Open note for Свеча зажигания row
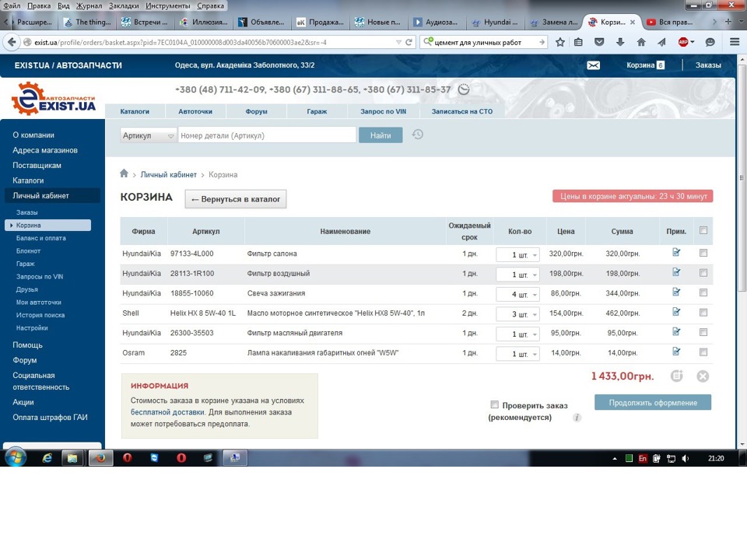747x560 pixels. point(676,292)
